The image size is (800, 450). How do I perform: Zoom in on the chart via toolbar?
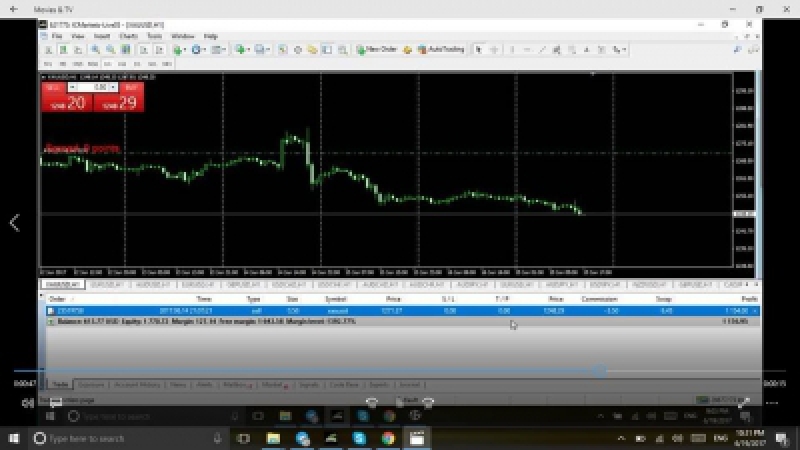point(95,50)
